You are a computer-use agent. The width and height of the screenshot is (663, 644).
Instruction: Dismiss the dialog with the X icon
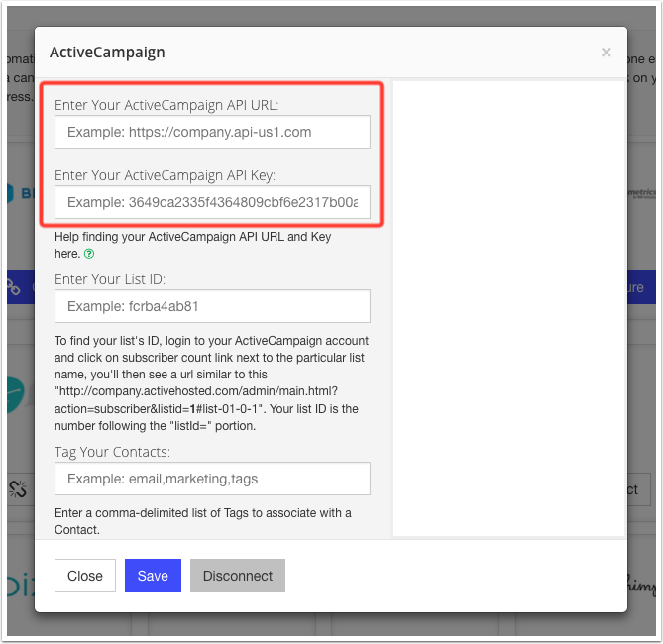pyautogui.click(x=607, y=53)
